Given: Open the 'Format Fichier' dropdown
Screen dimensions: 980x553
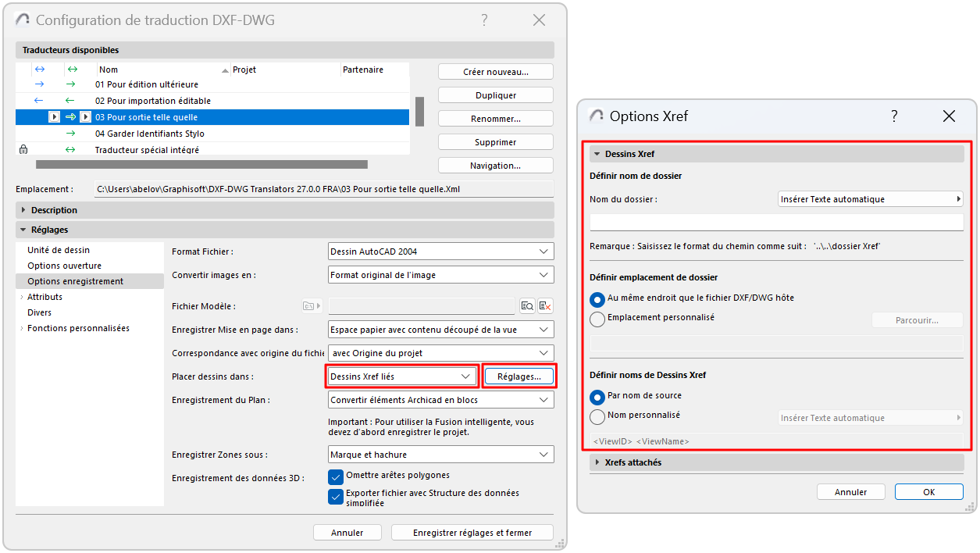Looking at the screenshot, I should tap(440, 252).
